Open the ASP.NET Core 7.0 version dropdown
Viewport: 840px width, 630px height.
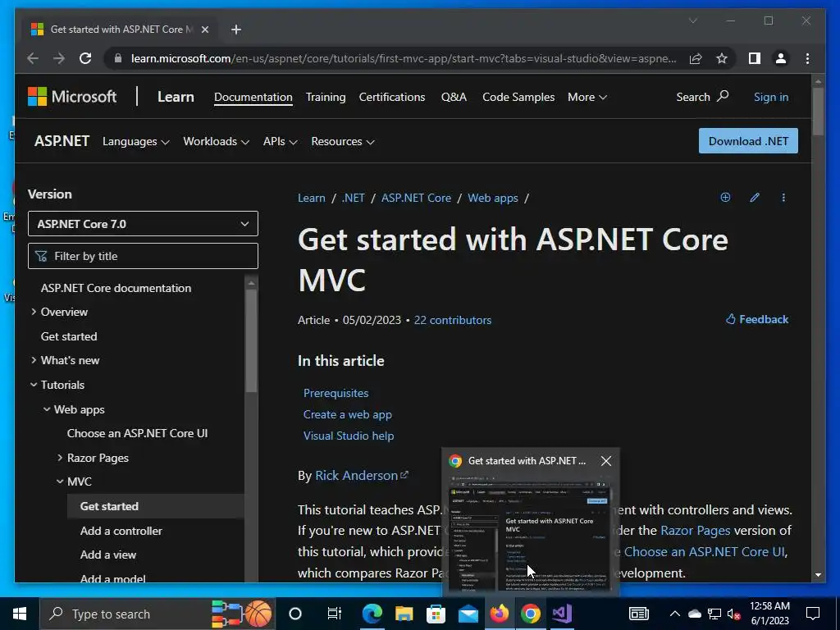point(143,223)
